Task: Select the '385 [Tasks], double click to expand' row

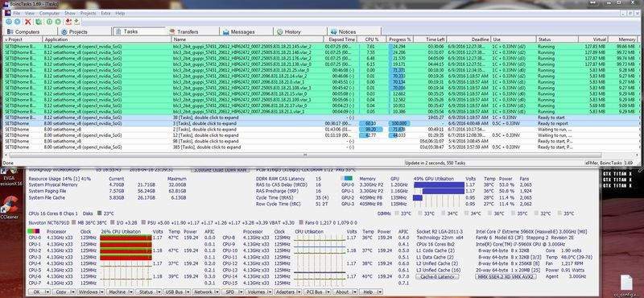Action: 320,147
